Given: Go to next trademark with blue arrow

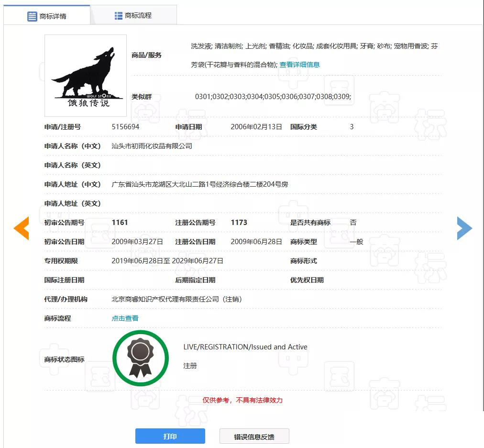Looking at the screenshot, I should click(464, 228).
